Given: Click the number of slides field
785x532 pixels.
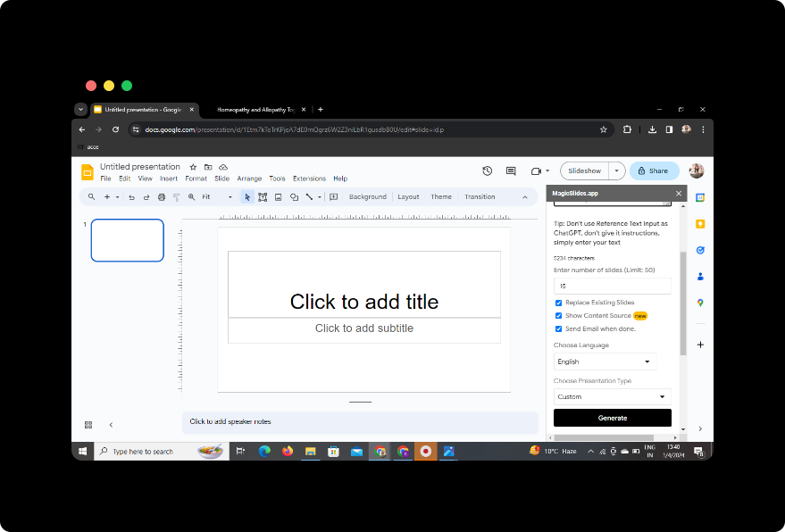Looking at the screenshot, I should click(613, 287).
